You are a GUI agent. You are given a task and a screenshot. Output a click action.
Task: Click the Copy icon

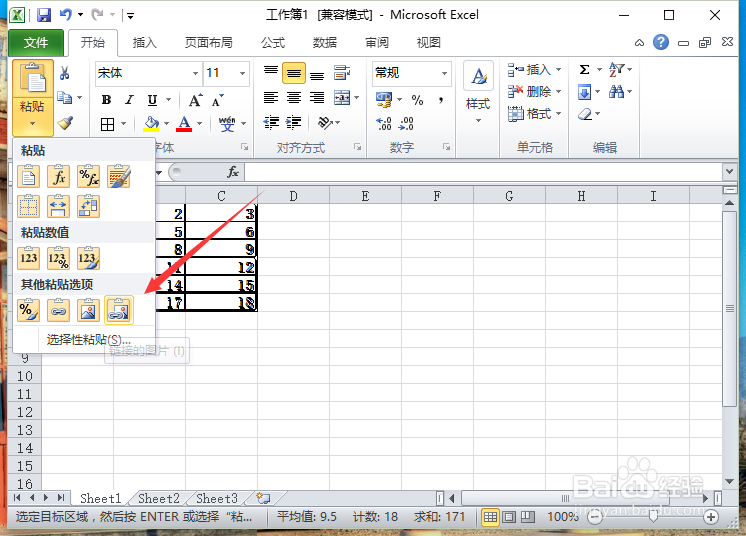point(65,97)
